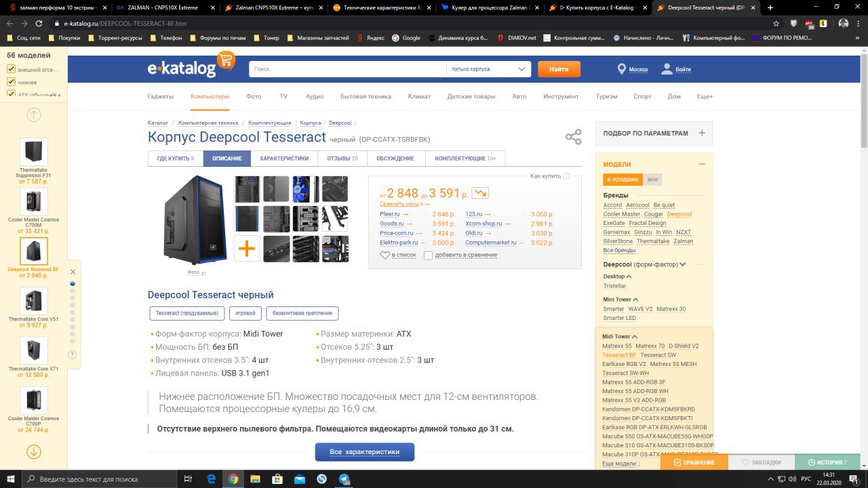
Task: Open the share icon near product title
Action: (x=574, y=137)
